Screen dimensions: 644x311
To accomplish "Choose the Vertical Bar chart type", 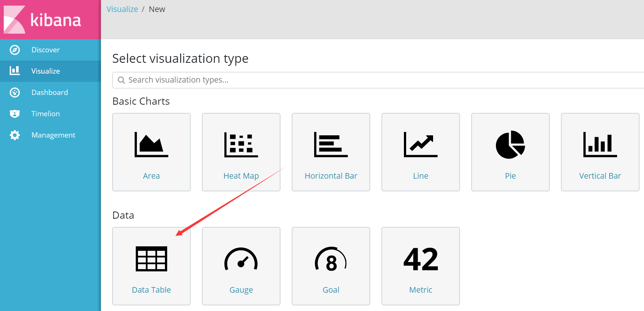I will tap(600, 152).
